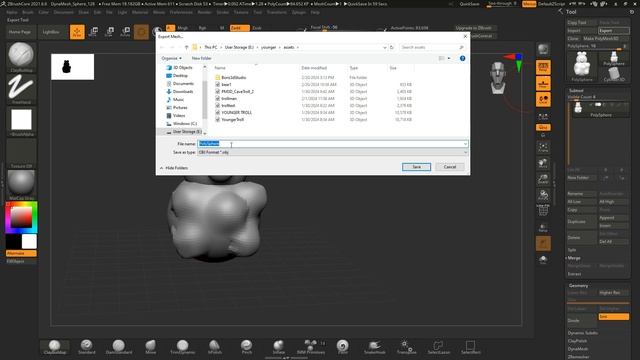Select the SelectRect brush
This screenshot has height=360, width=640.
470,347
